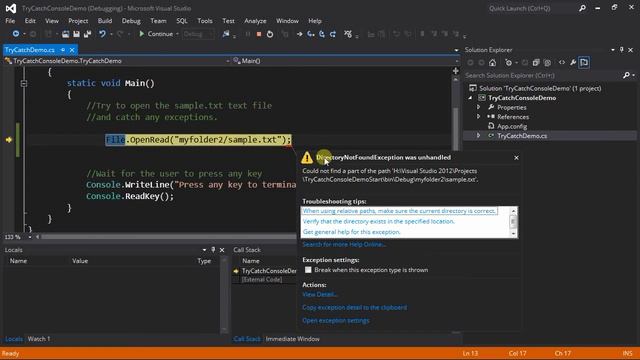Click 'Search for more Help Online...' link
Image resolution: width=640 pixels, height=360 pixels.
click(x=344, y=244)
